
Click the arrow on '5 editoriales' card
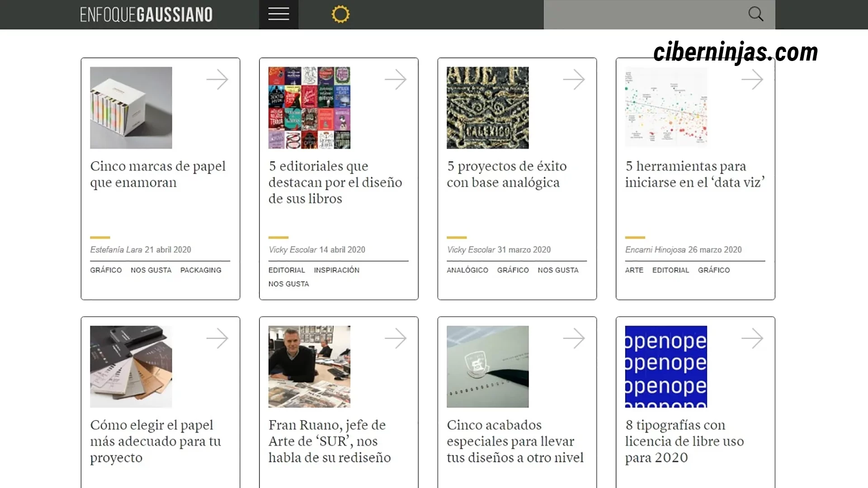pyautogui.click(x=396, y=80)
